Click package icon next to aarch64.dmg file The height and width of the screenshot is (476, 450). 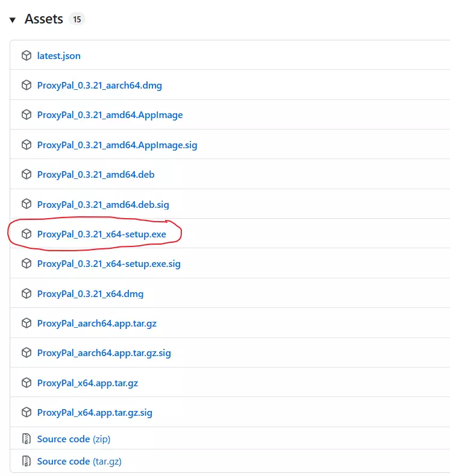[x=26, y=85]
